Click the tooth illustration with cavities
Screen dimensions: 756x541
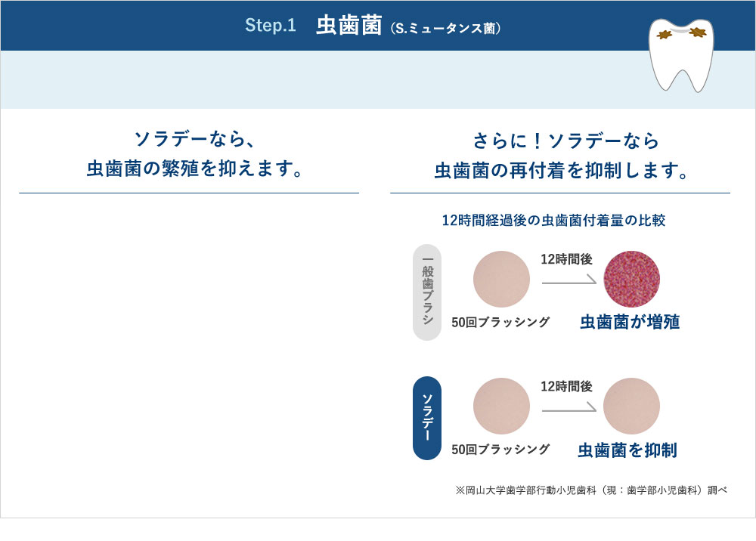pyautogui.click(x=681, y=55)
